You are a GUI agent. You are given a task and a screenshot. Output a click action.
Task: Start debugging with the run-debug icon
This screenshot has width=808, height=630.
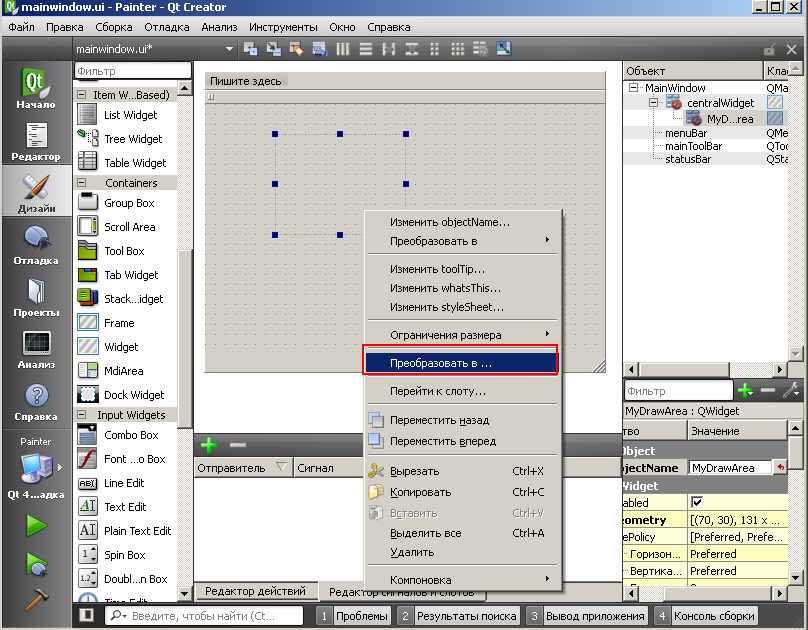[37, 564]
